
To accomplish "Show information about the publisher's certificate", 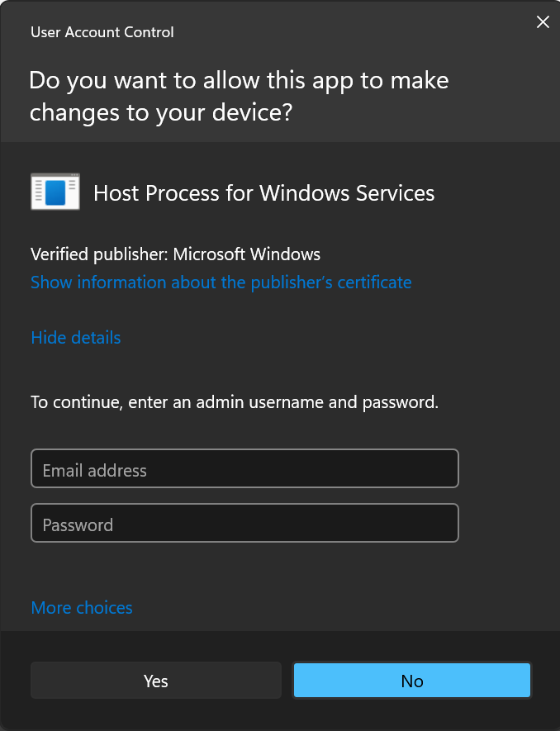I will click(221, 282).
